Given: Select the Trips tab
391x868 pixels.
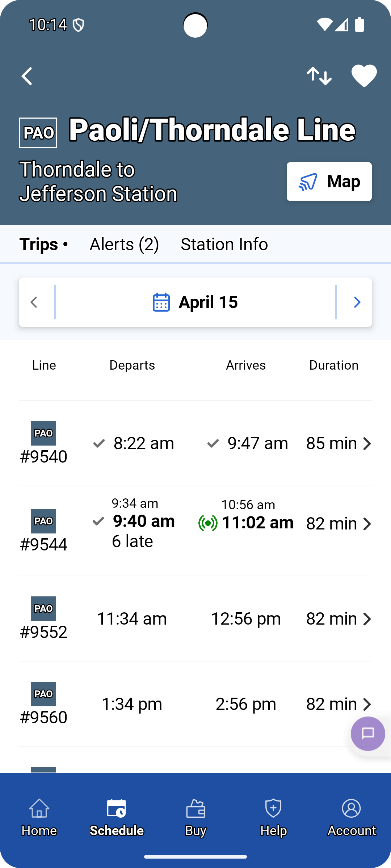Looking at the screenshot, I should (x=39, y=244).
